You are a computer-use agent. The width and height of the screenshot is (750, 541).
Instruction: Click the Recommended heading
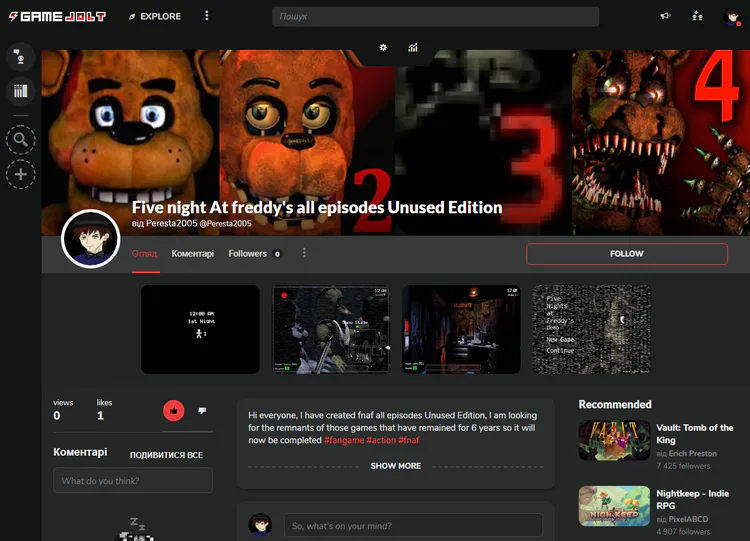pyautogui.click(x=615, y=404)
